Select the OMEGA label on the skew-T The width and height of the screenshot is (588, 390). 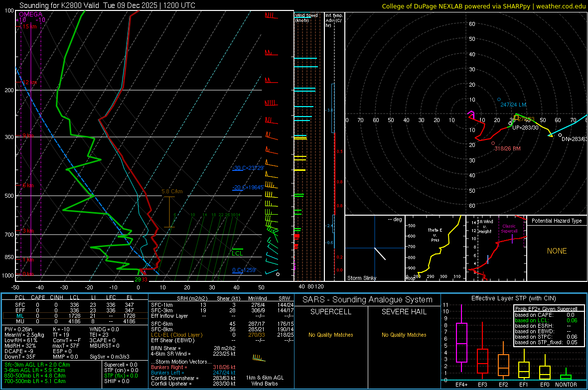coord(31,14)
